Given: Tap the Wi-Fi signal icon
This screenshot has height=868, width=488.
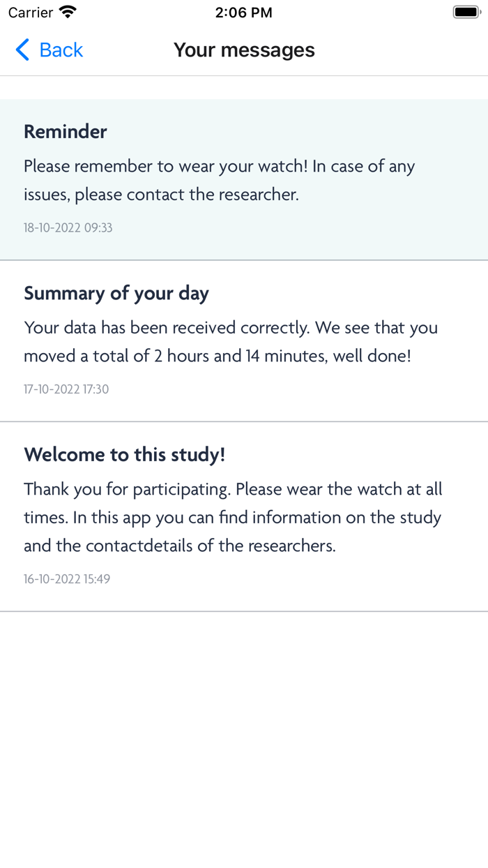Looking at the screenshot, I should pyautogui.click(x=66, y=11).
